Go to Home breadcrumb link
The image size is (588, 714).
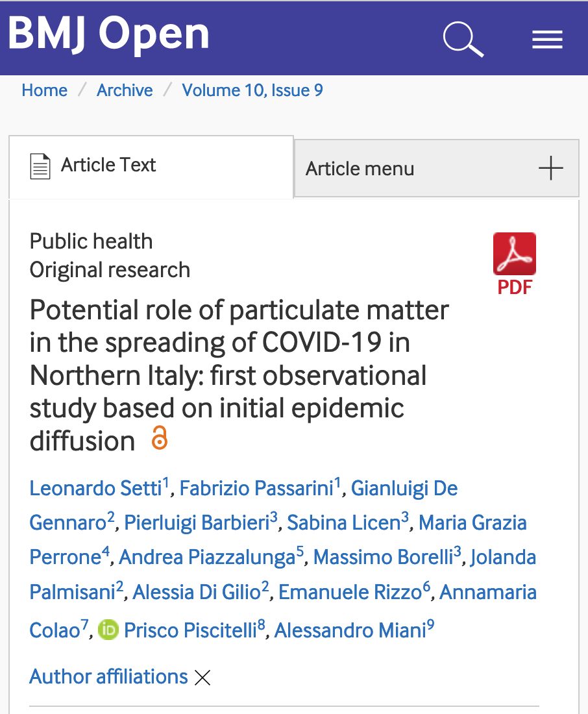click(x=45, y=90)
